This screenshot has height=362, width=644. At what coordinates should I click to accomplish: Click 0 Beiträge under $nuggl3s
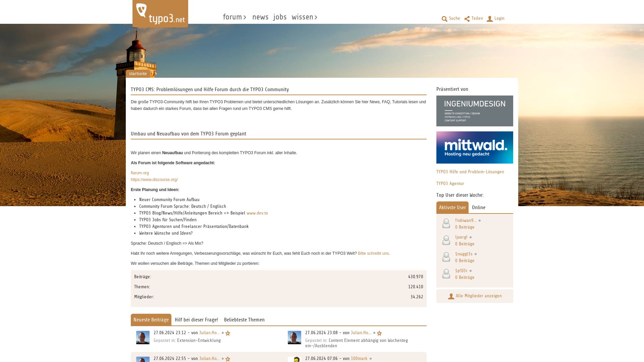pos(465,261)
